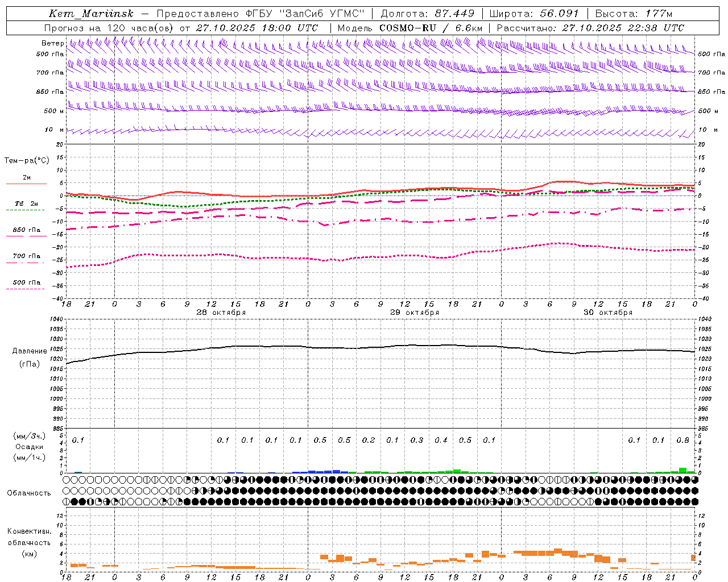Viewport: 728px width, 582px height.
Task: Select the (мм/1ч.) precipitation unit label
Action: [x=29, y=458]
